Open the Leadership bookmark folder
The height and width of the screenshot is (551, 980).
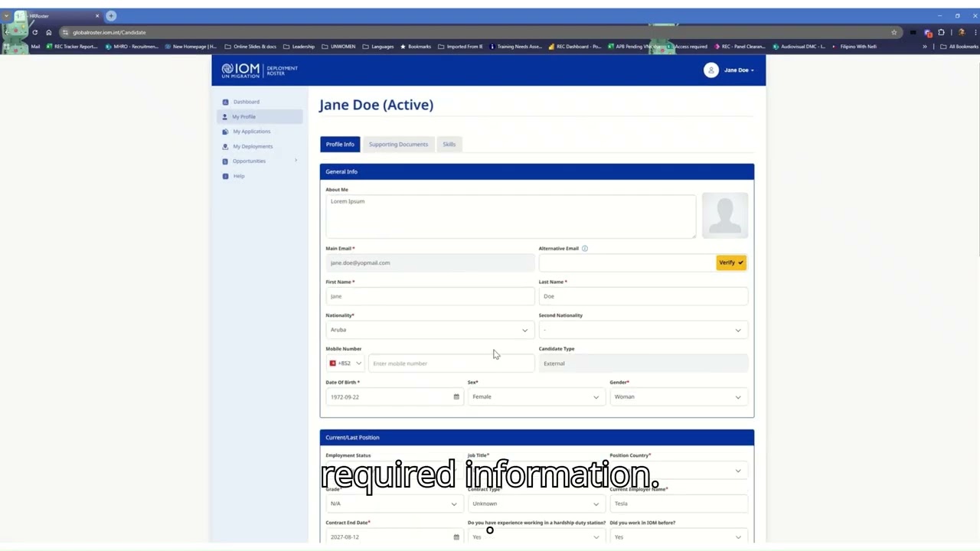pos(299,47)
